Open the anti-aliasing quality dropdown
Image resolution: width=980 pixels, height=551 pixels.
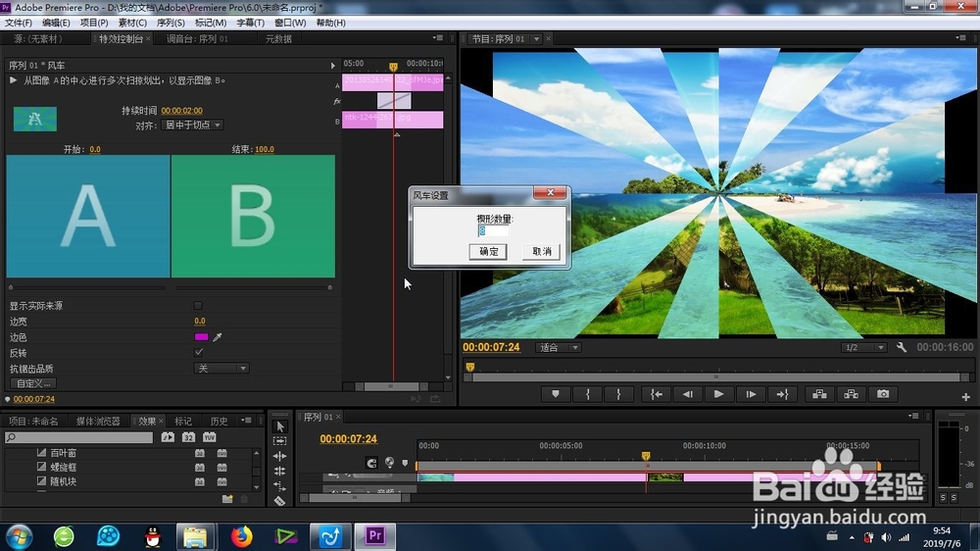[221, 369]
